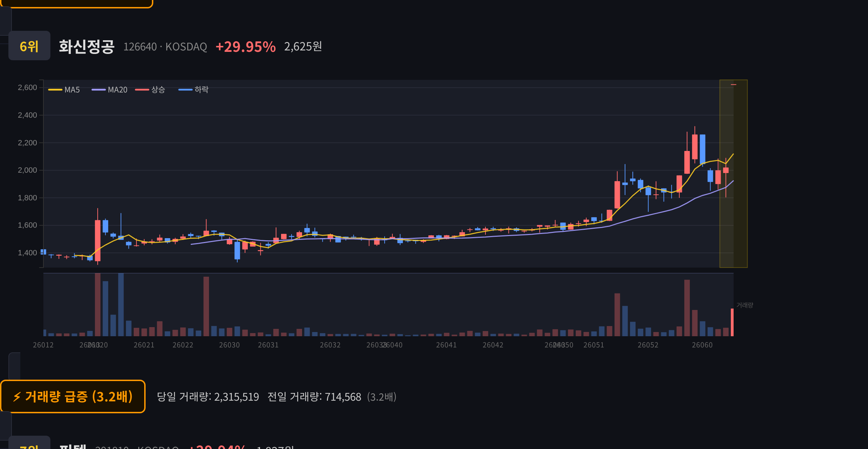Select the 26012 date label on x-axis
This screenshot has width=868, height=449.
43,345
